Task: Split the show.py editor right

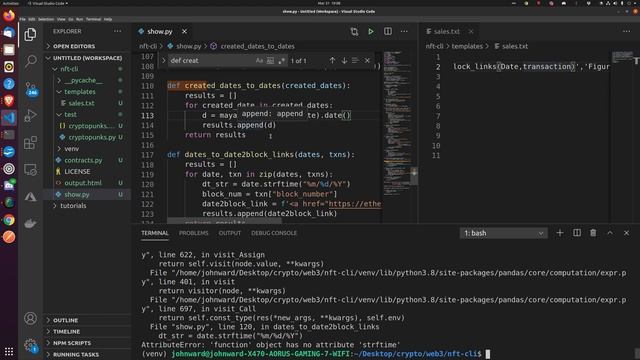Action: pyautogui.click(x=388, y=31)
